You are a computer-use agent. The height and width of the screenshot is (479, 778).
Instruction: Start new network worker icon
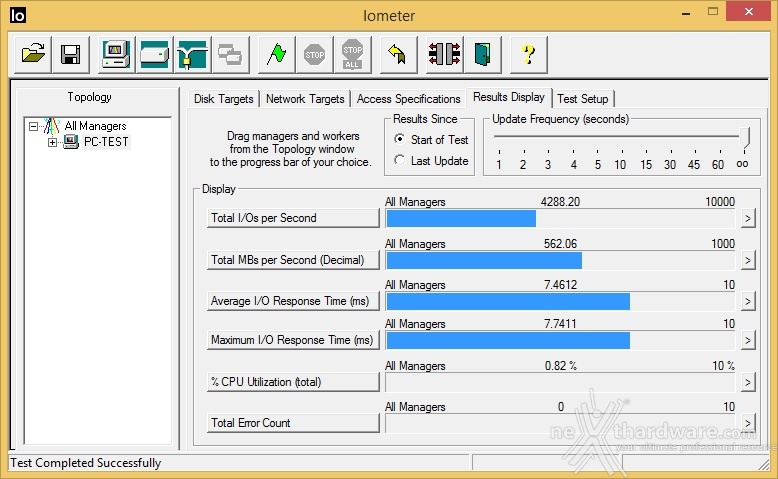193,54
